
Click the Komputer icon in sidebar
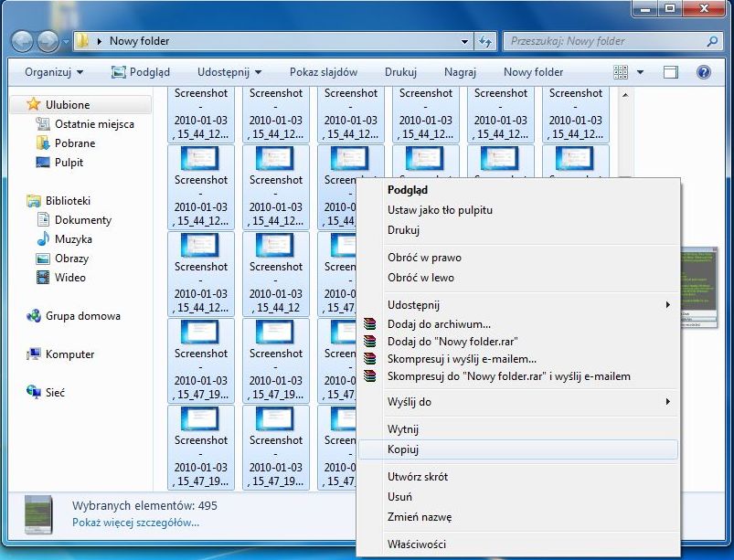click(34, 354)
